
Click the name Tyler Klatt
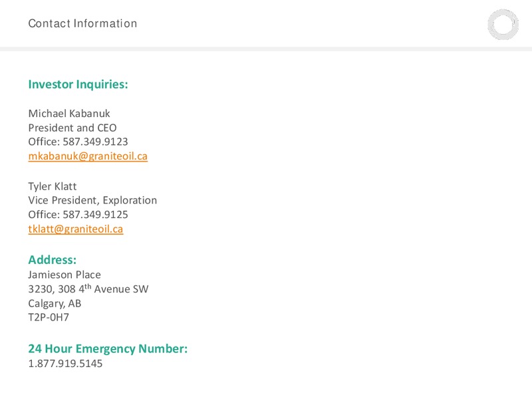coord(53,186)
